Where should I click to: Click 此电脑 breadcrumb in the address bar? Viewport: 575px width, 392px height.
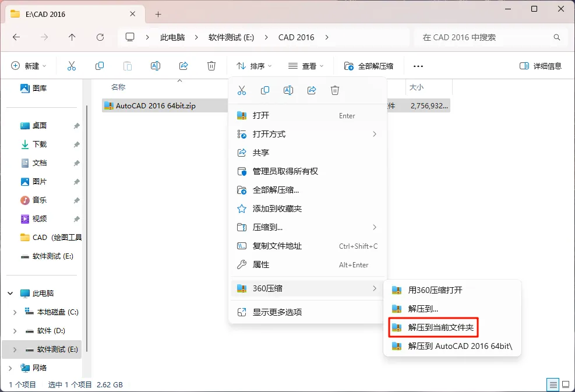[x=172, y=37]
